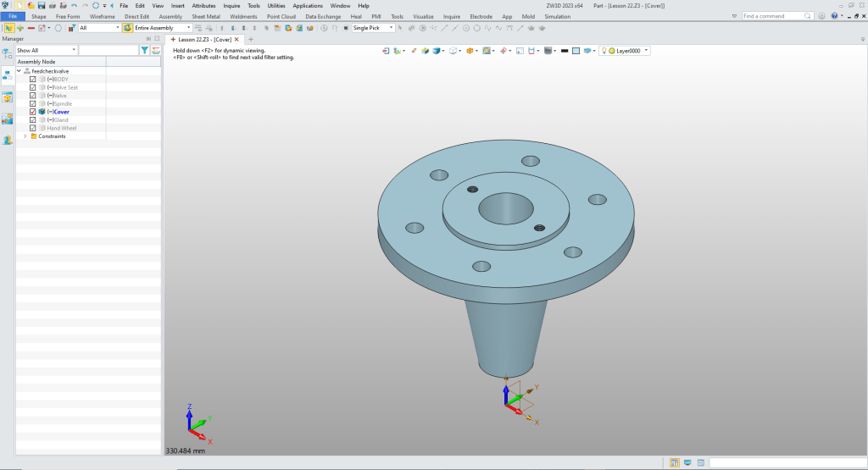This screenshot has width=868, height=470.
Task: Uncheck the Hand Wheel checkbox
Action: (x=32, y=128)
